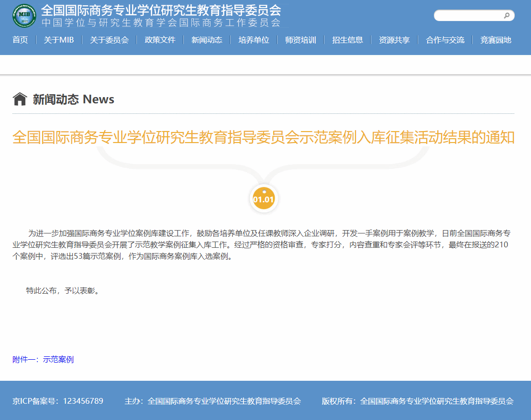Click the 新闻动态 News section heading
This screenshot has width=531, height=420.
coord(73,99)
